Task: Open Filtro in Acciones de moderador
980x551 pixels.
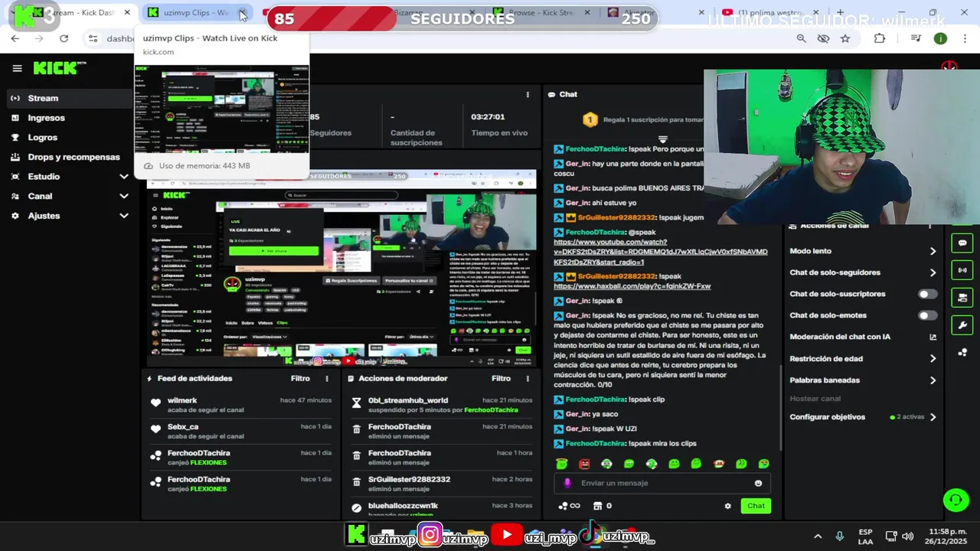Action: click(x=501, y=378)
